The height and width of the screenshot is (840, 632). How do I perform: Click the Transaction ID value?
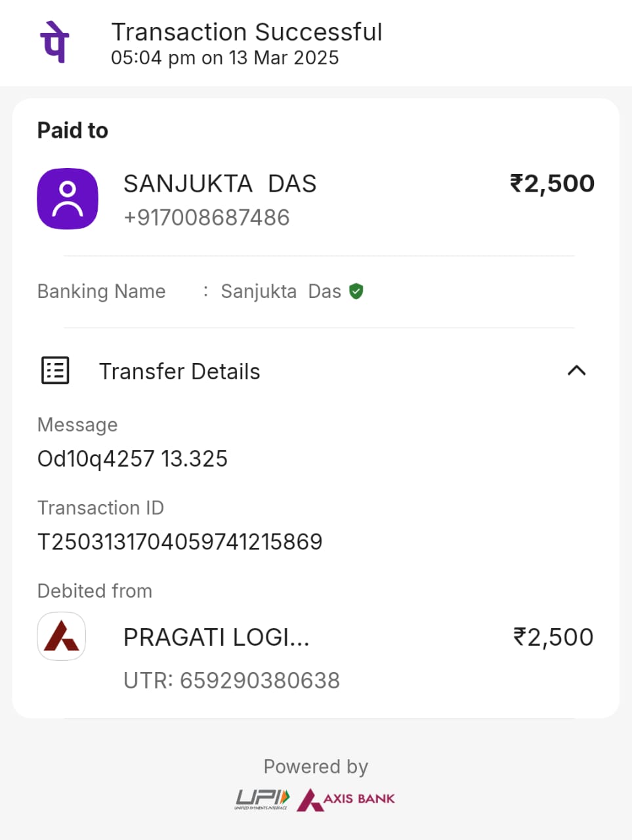tap(180, 542)
